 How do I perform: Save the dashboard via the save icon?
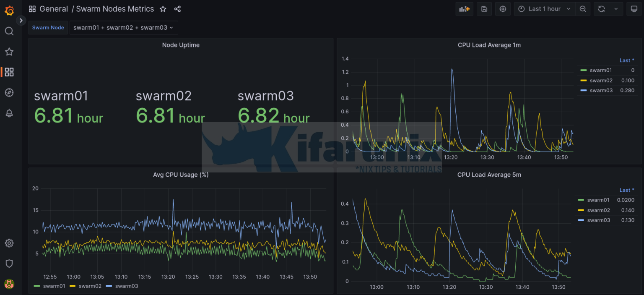point(484,8)
